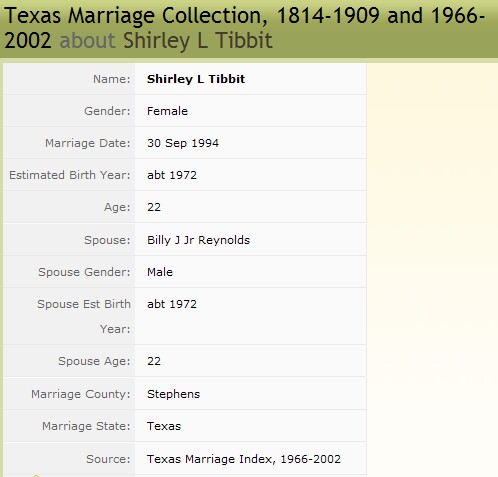Click the Female gender value
498x477 pixels.
point(167,111)
